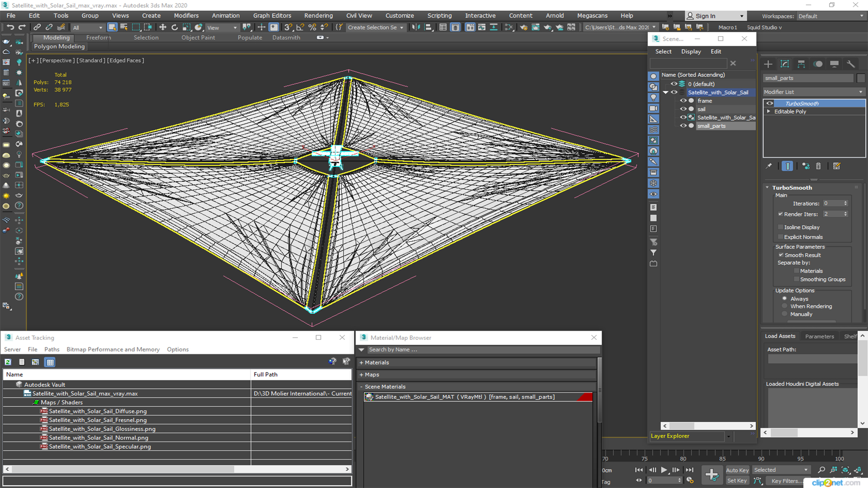Open the Utilities wrench tab
868x488 pixels.
point(850,64)
